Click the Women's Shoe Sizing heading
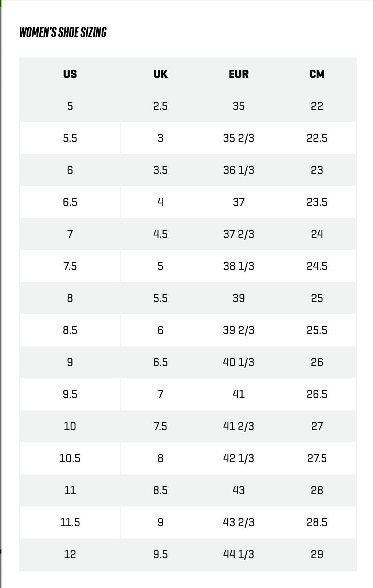Screen dimensions: 373x588 [x=63, y=32]
